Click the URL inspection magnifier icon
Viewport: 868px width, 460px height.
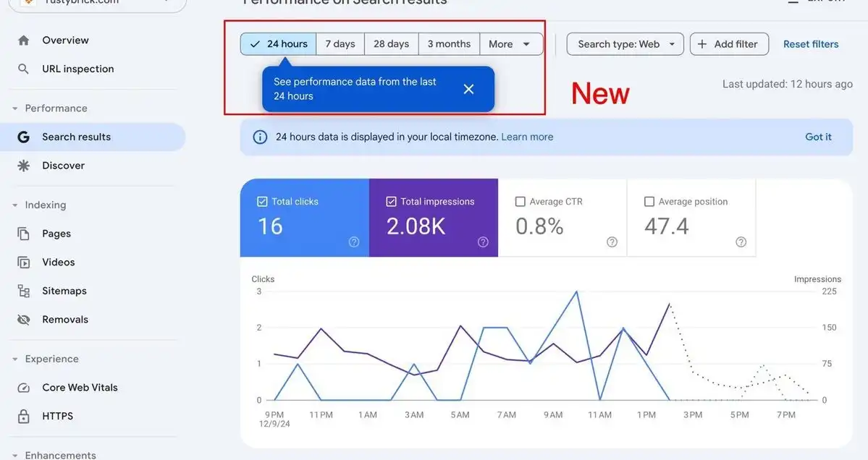point(23,69)
